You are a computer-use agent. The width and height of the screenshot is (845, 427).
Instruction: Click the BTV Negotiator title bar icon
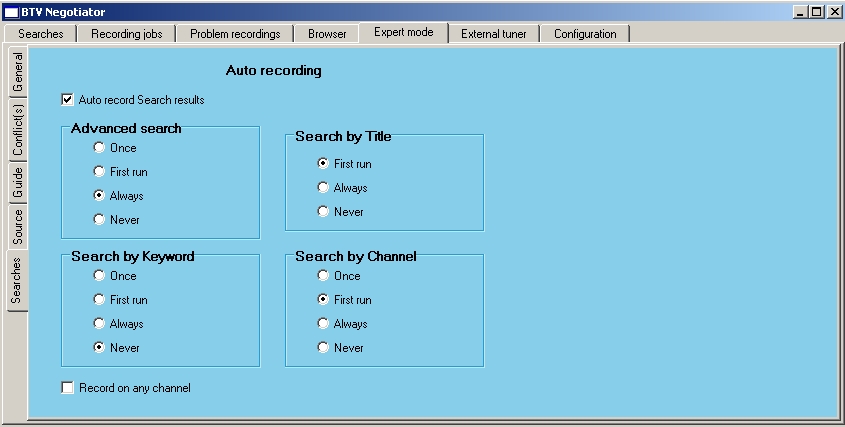coord(11,12)
